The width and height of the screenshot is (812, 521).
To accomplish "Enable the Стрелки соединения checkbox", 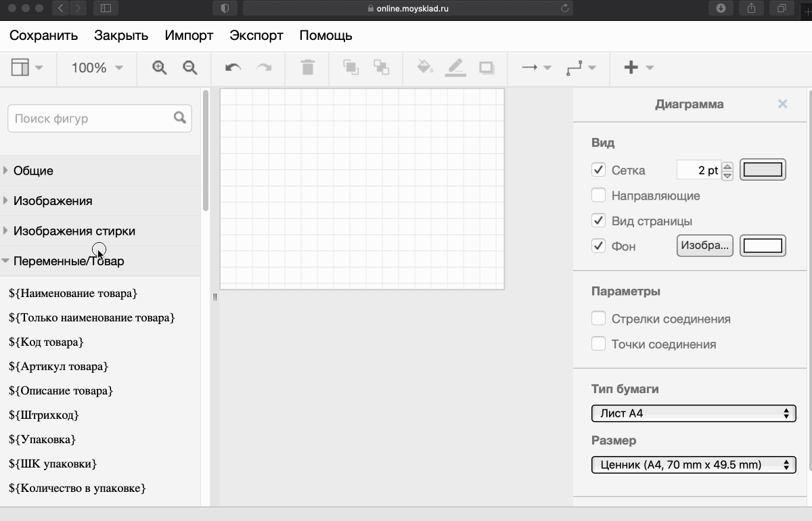I will pyautogui.click(x=598, y=319).
